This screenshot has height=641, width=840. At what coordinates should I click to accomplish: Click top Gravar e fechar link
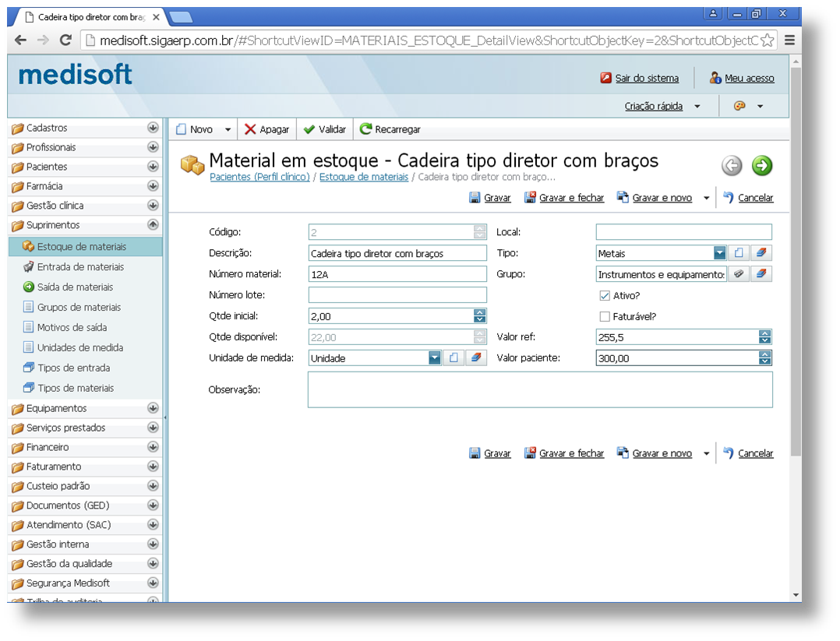click(564, 198)
